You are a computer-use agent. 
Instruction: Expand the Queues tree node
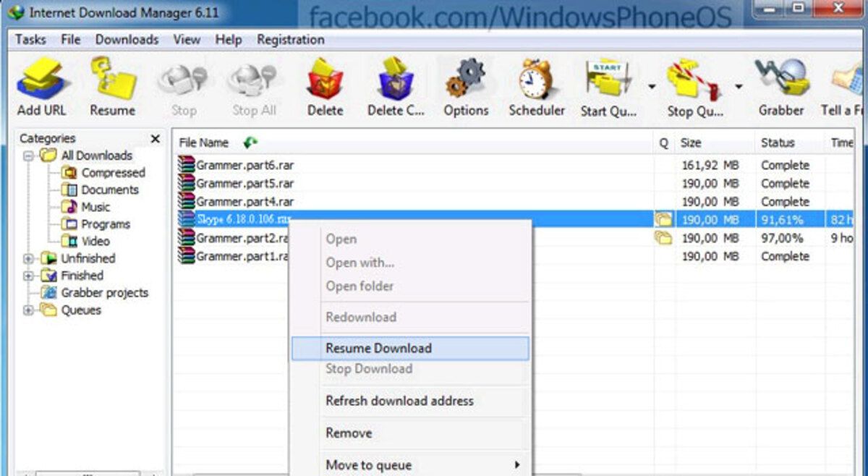(x=28, y=310)
